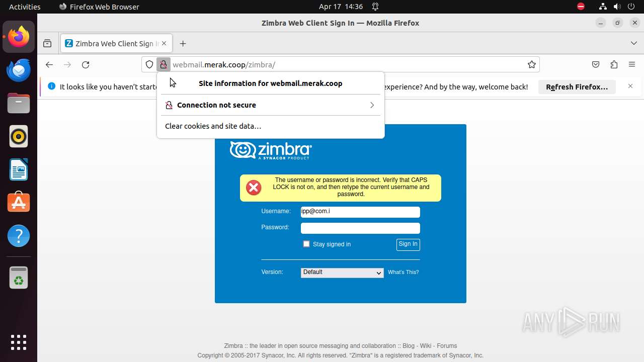Click the red do-not-disturb tray indicator
644x362 pixels.
pyautogui.click(x=581, y=7)
